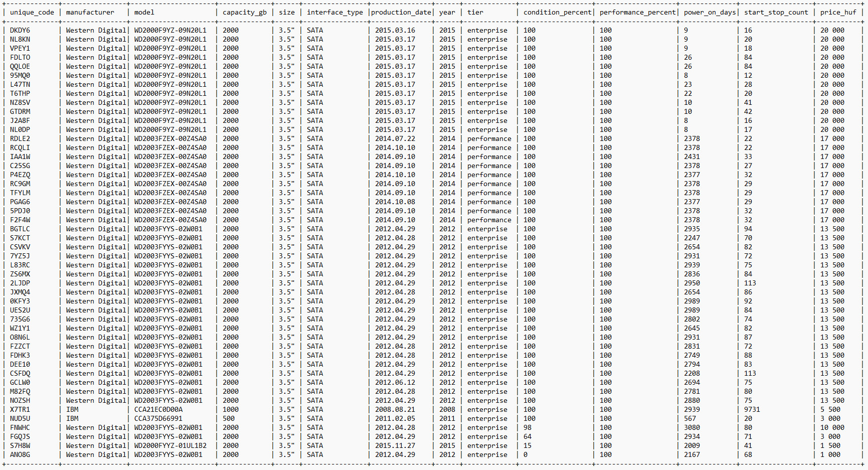
Task: Click unique code DKDY6
Action: [20, 30]
